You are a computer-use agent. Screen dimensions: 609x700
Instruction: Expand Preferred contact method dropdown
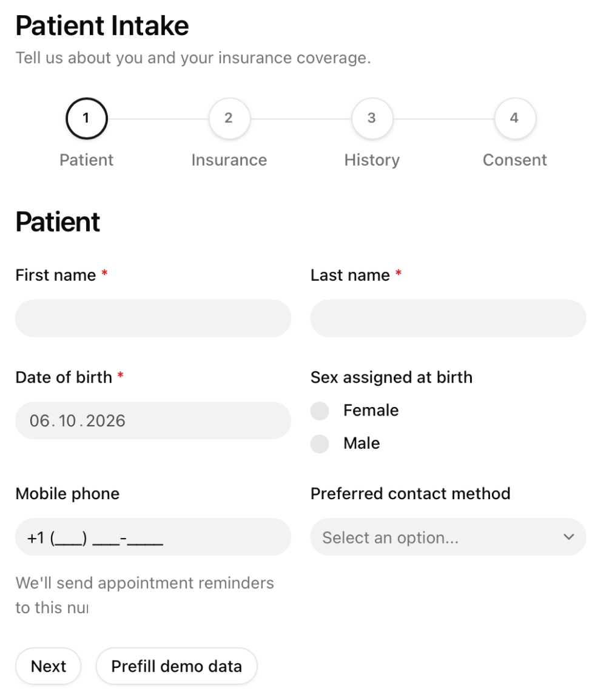tap(448, 537)
